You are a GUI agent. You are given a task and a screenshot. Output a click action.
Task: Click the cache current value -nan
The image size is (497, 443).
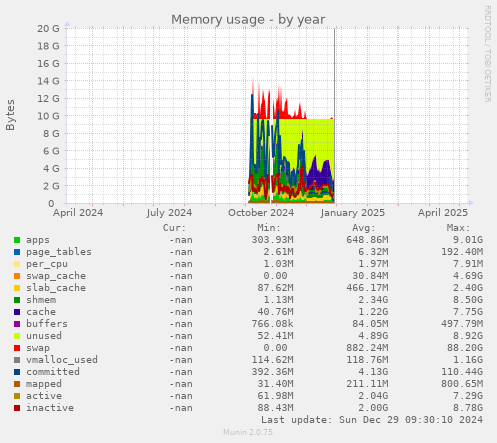(x=181, y=312)
